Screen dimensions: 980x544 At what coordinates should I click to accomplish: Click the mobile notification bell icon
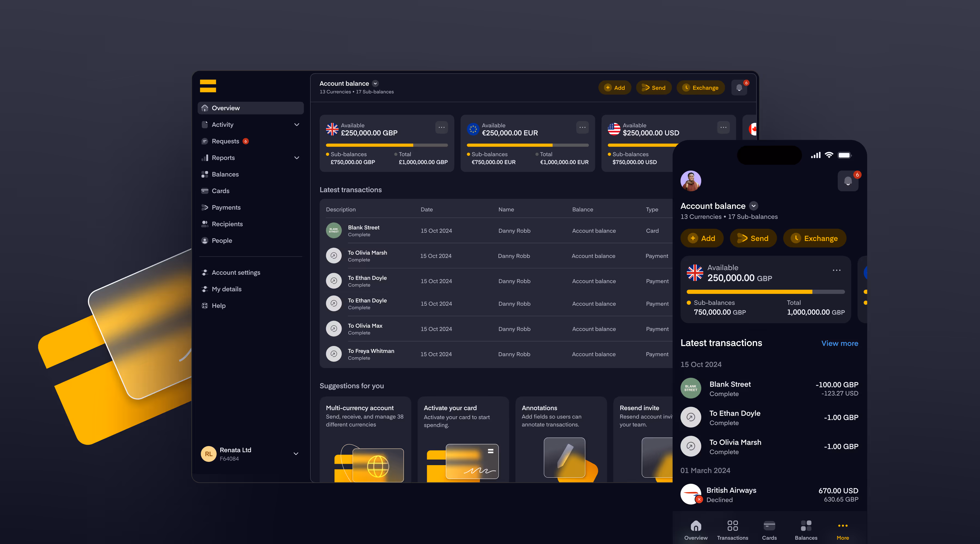848,181
